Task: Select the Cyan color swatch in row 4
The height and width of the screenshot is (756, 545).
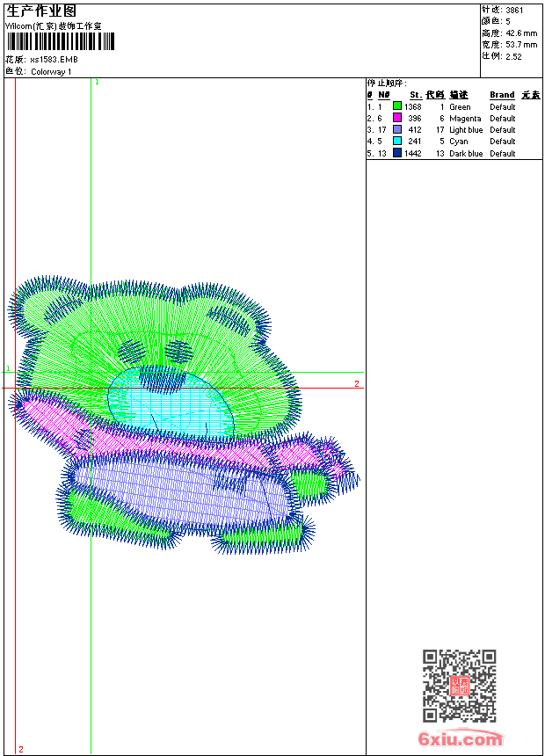Action: (x=397, y=141)
